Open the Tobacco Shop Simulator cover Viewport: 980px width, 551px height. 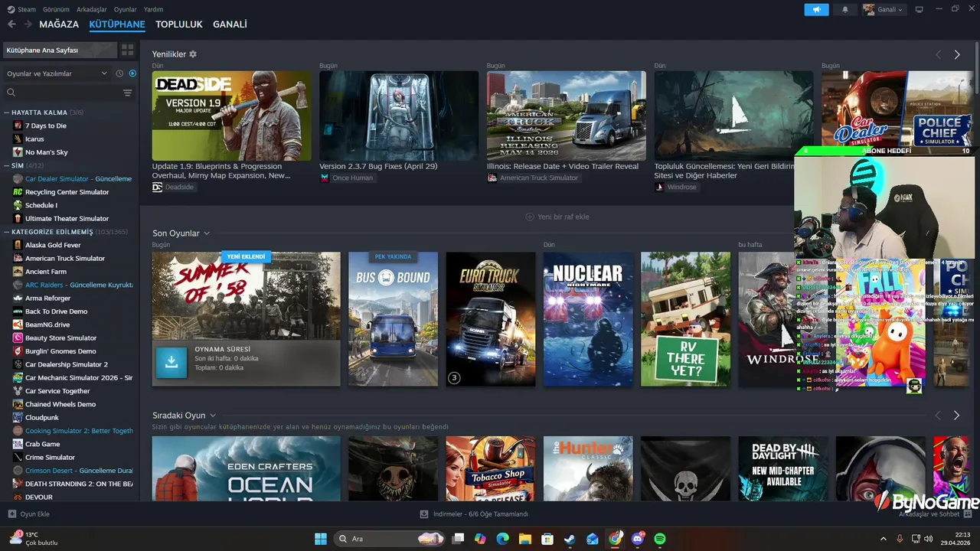491,468
